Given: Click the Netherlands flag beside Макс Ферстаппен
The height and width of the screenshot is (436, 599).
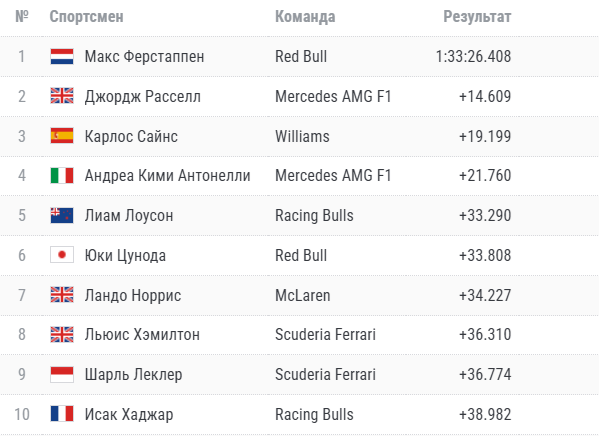Looking at the screenshot, I should click(x=62, y=57).
